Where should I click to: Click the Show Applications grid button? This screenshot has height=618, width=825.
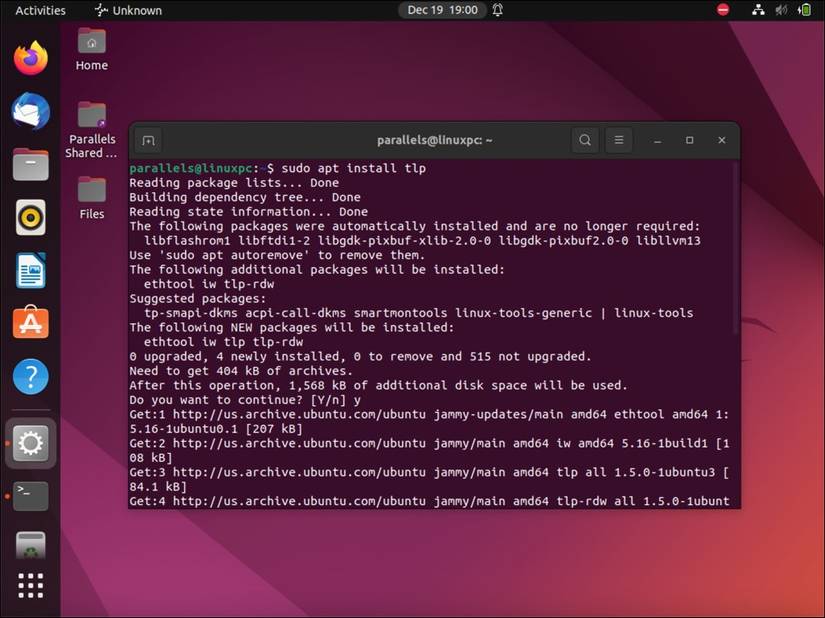(30, 587)
